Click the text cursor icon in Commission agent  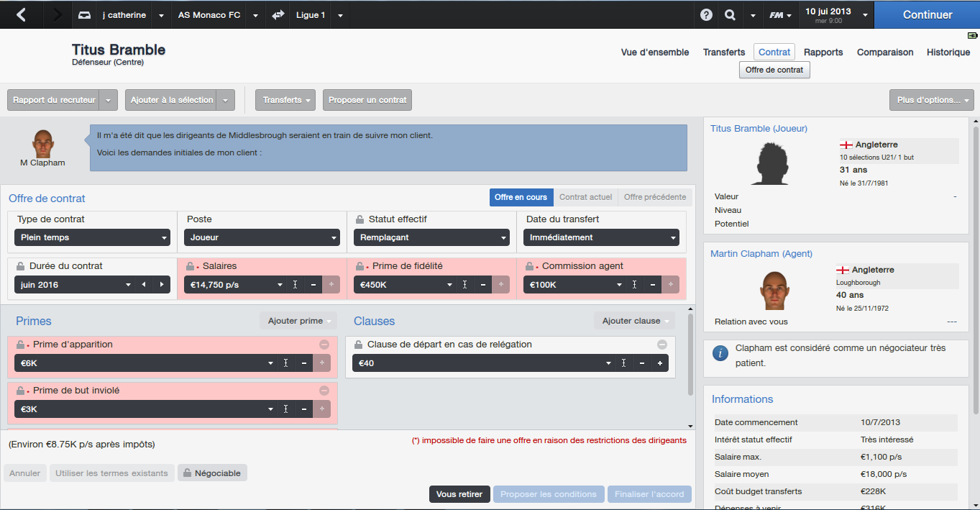tap(635, 285)
